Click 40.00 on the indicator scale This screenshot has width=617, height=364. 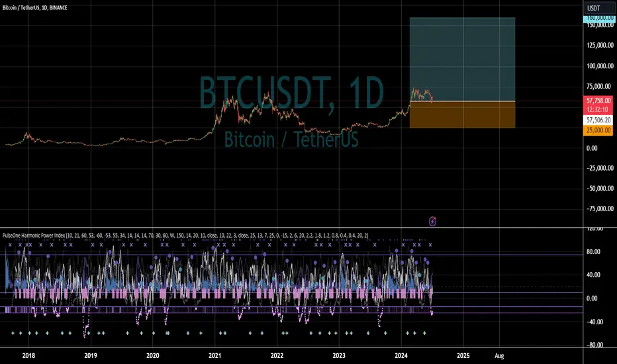593,275
